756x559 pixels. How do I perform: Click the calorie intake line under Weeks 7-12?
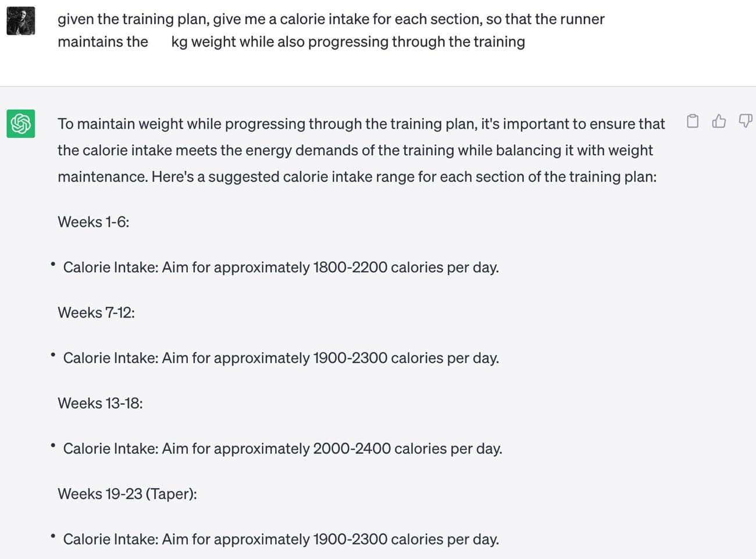tap(280, 358)
